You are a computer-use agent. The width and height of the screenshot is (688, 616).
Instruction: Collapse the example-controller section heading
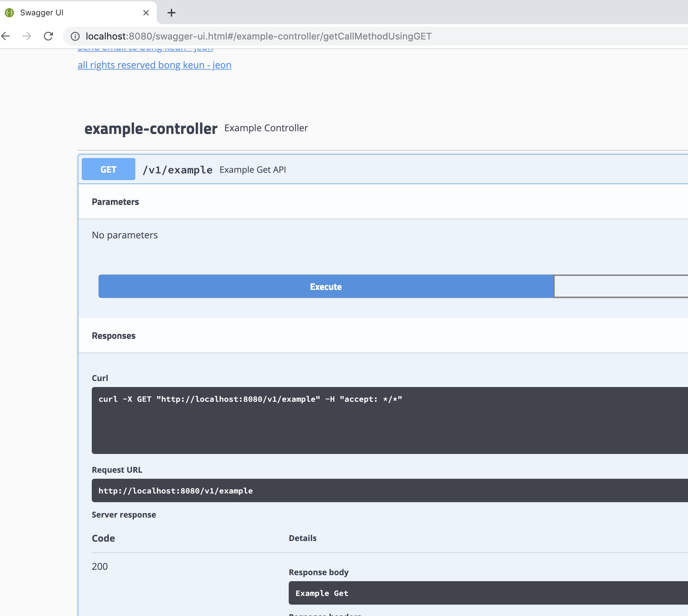pos(151,129)
